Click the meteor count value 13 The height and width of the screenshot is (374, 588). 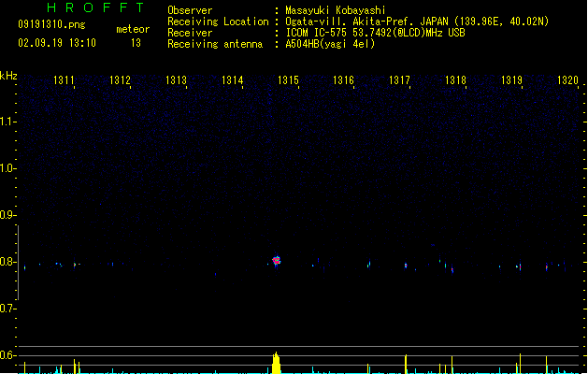tap(136, 43)
